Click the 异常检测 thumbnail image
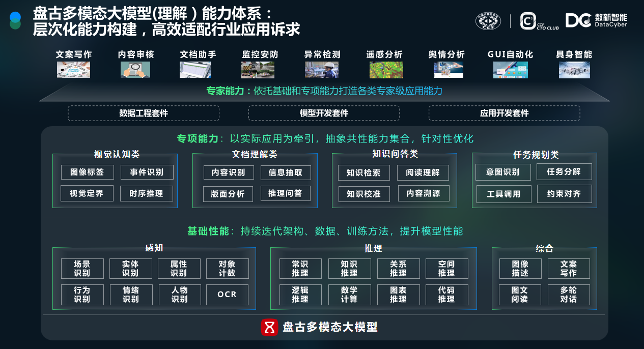644x349 pixels. (322, 70)
